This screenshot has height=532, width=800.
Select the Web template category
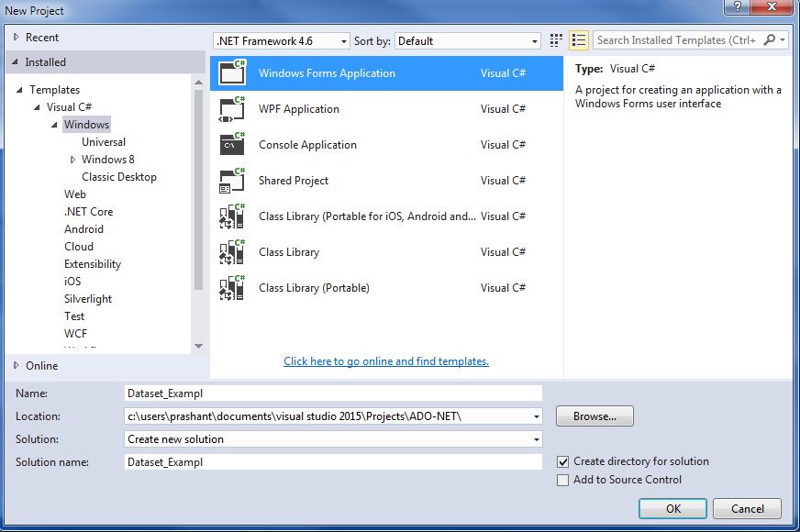pos(75,194)
